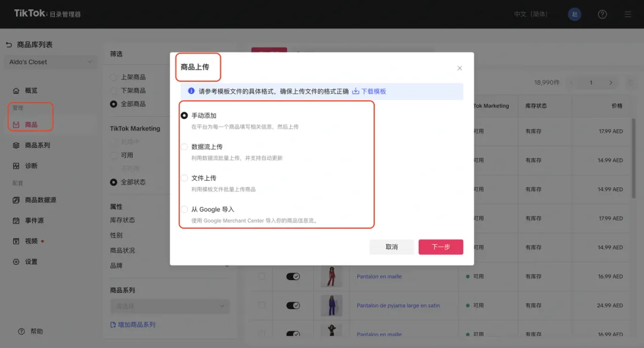Click the TikTok 目录管理器 logo
This screenshot has height=348, width=644.
click(47, 14)
